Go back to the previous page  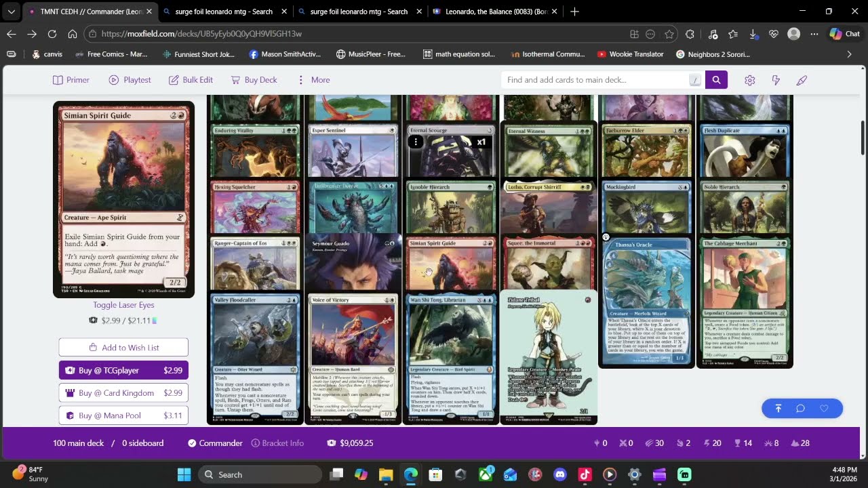(x=11, y=34)
